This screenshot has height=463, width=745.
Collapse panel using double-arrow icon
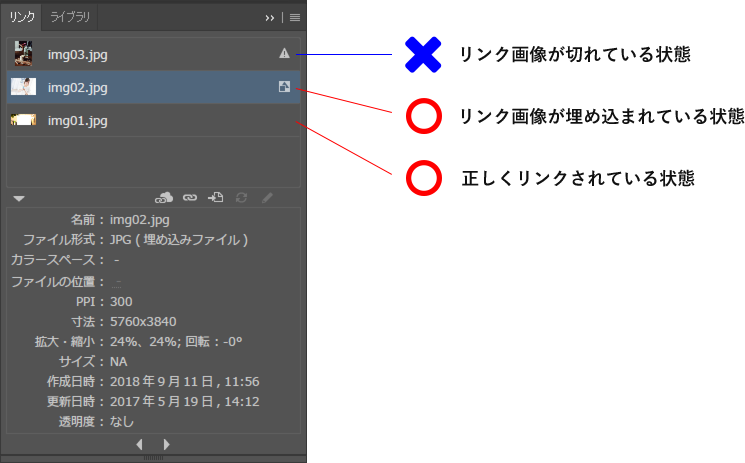pyautogui.click(x=270, y=18)
